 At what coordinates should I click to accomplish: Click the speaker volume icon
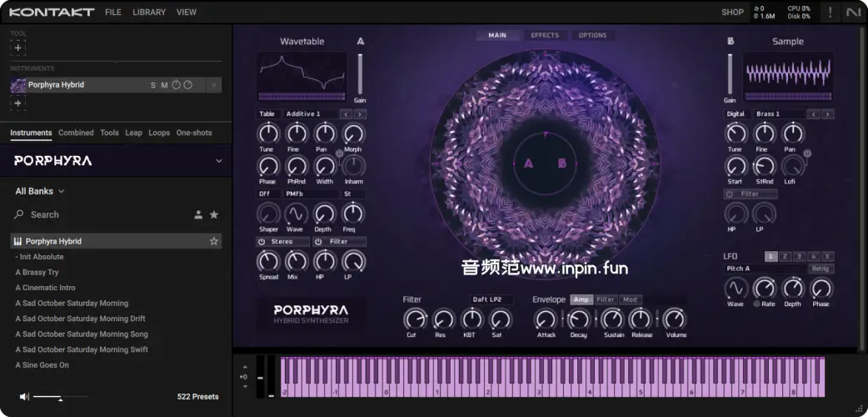click(x=24, y=397)
